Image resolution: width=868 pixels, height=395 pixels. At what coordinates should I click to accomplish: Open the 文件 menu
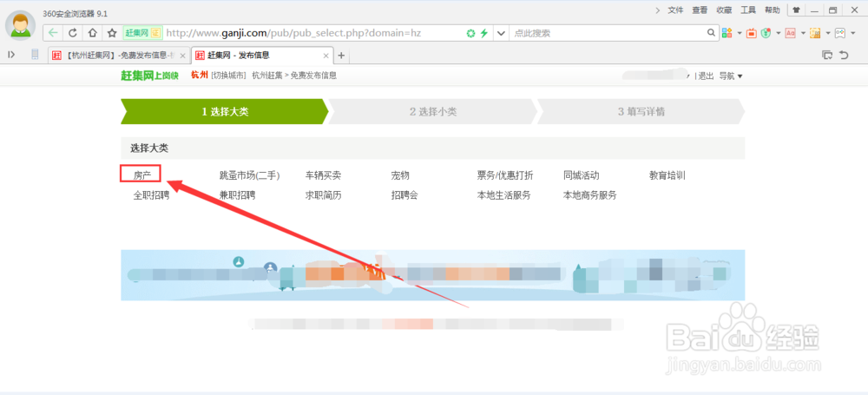[675, 10]
